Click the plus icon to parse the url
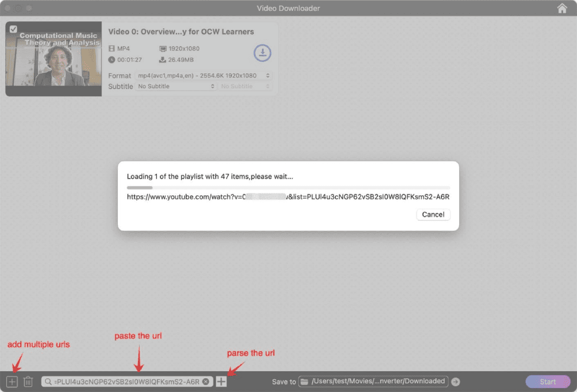 click(221, 381)
